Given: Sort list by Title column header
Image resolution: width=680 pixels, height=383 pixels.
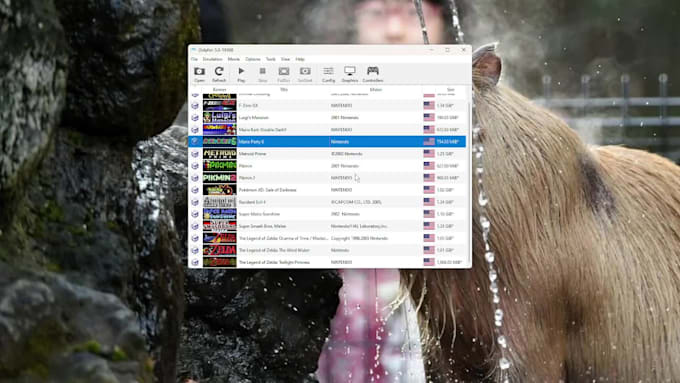Looking at the screenshot, I should (284, 90).
